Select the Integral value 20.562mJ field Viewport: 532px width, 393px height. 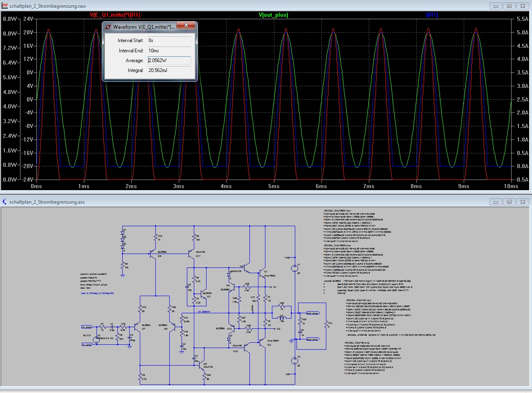pyautogui.click(x=169, y=70)
